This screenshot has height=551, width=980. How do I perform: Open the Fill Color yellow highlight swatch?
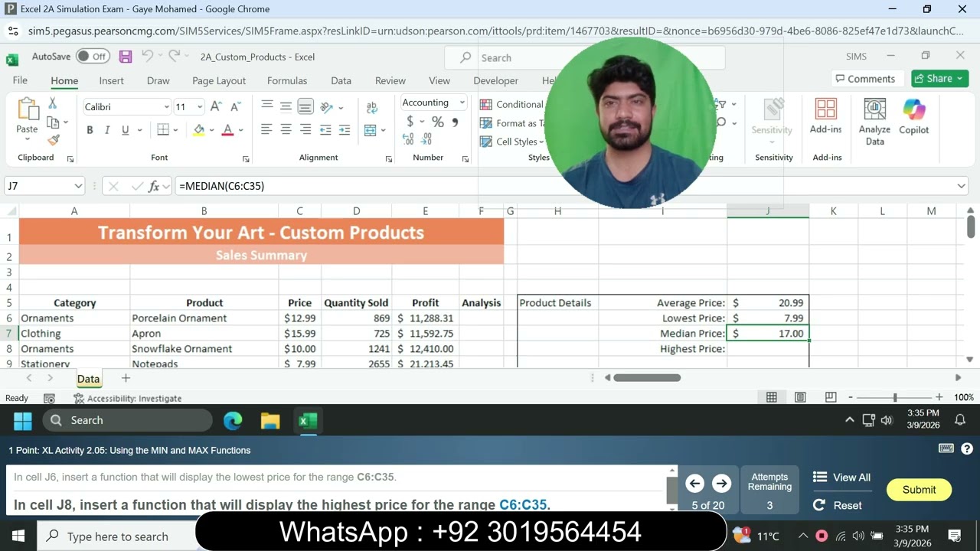[x=199, y=130]
